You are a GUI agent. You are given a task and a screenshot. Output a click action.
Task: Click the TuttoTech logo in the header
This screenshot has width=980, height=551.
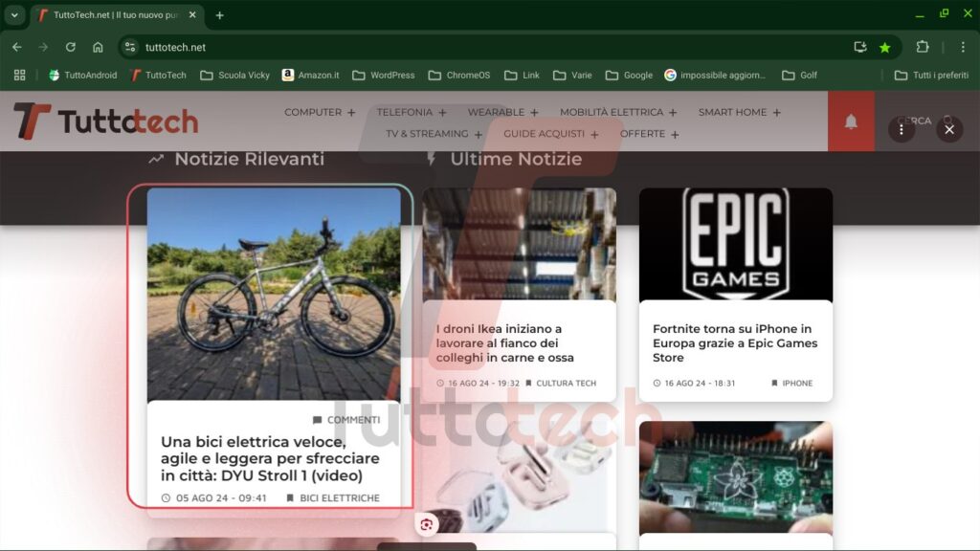coord(103,122)
